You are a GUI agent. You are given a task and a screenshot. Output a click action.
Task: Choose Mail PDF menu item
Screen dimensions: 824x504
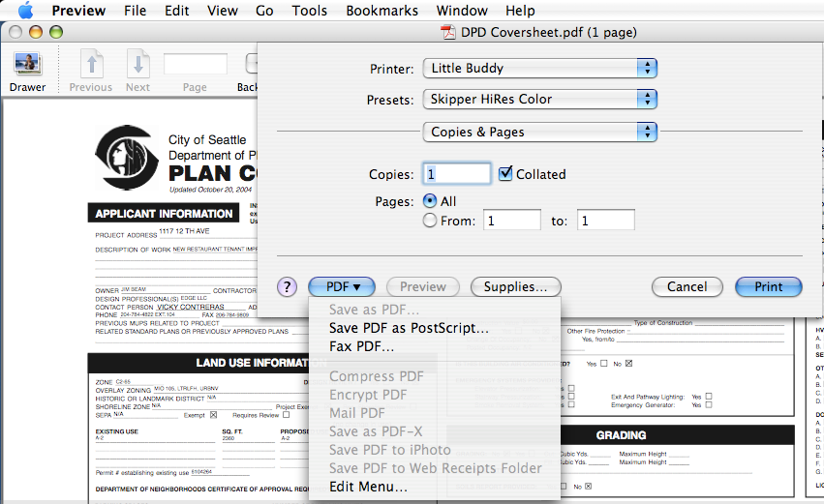tap(435, 413)
